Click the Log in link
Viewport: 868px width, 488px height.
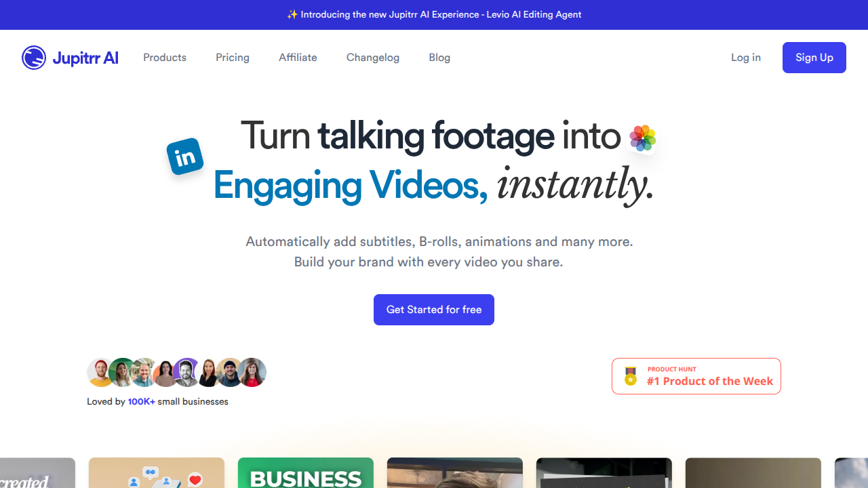745,58
